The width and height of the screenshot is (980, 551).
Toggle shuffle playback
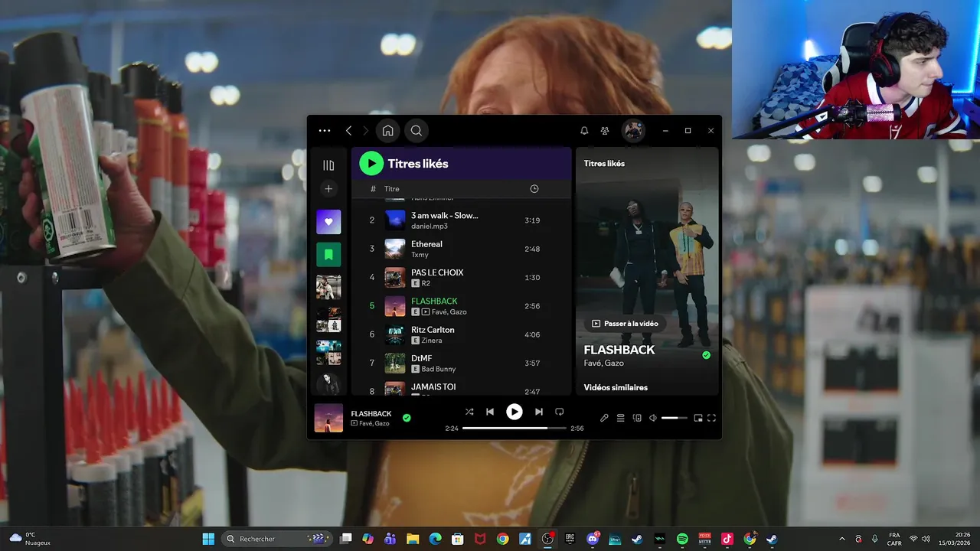point(469,412)
